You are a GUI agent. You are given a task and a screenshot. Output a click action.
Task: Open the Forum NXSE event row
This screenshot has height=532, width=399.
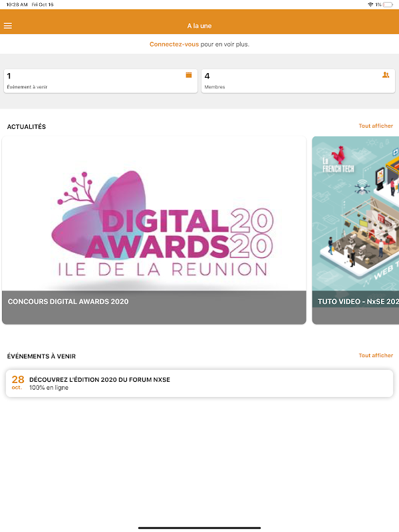tap(199, 384)
